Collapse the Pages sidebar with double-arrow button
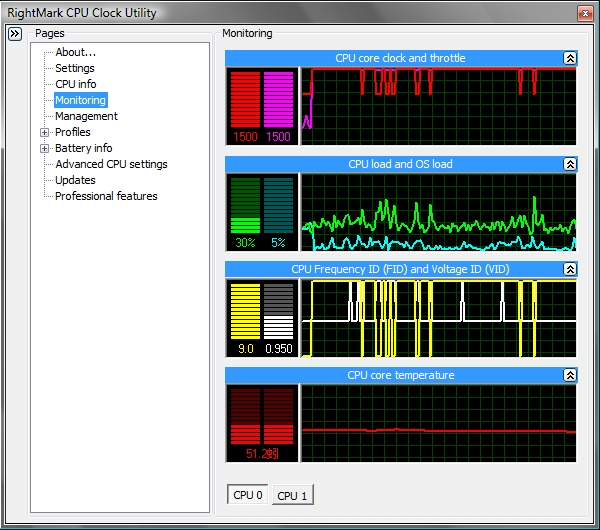Viewport: 600px width, 530px height. [15, 34]
